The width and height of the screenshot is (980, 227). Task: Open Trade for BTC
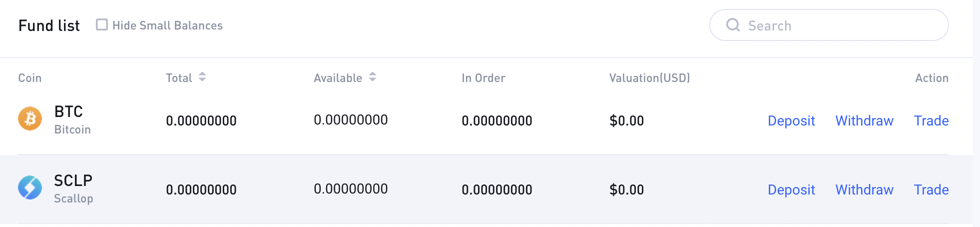931,120
